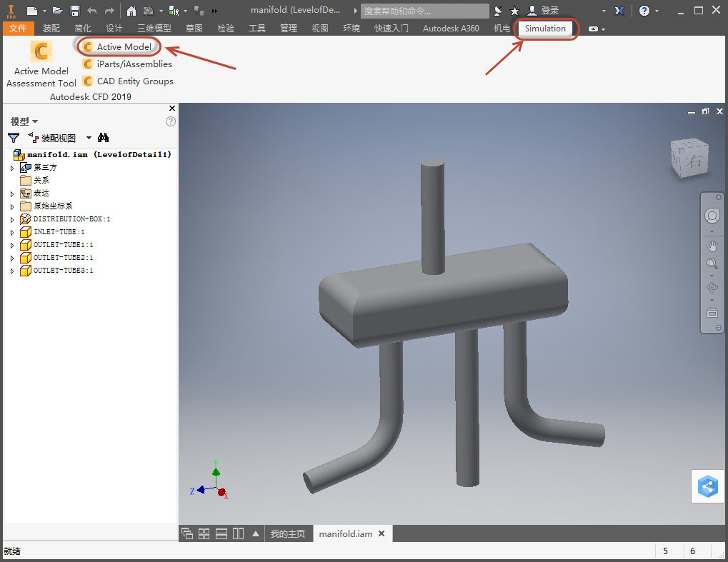The width and height of the screenshot is (728, 562).
Task: Click the selection priority icon in toolbar
Action: (174, 11)
